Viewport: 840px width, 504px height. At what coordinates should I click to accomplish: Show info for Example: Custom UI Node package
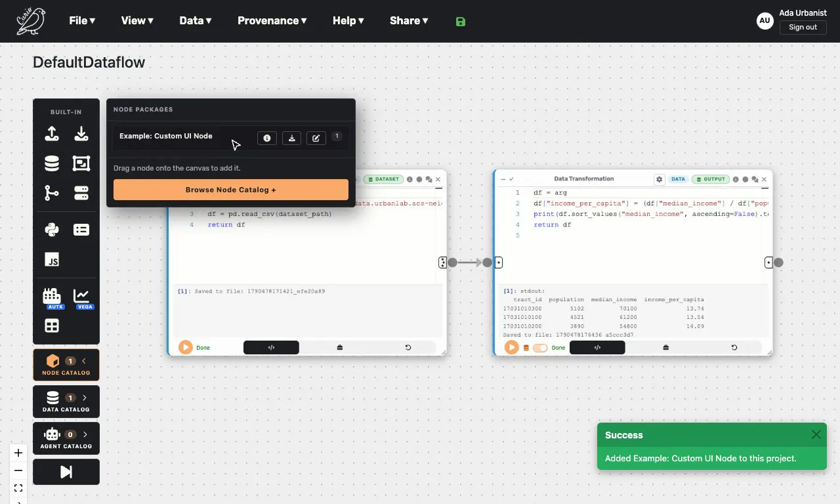click(267, 138)
